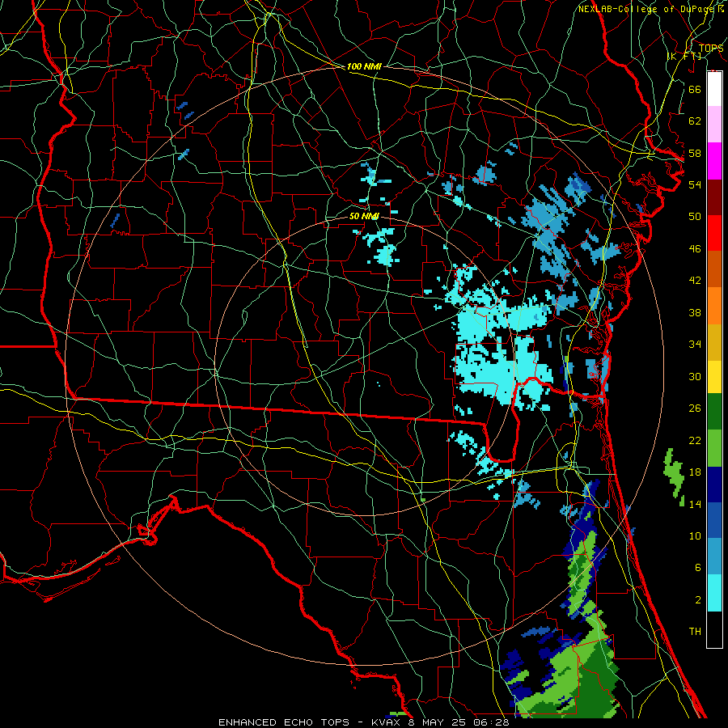Click the light orange legend swatch
Viewport: 728px width, 728px height.
pyautogui.click(x=714, y=306)
